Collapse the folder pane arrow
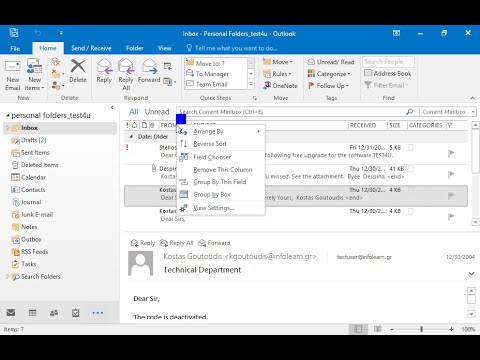 [112, 107]
